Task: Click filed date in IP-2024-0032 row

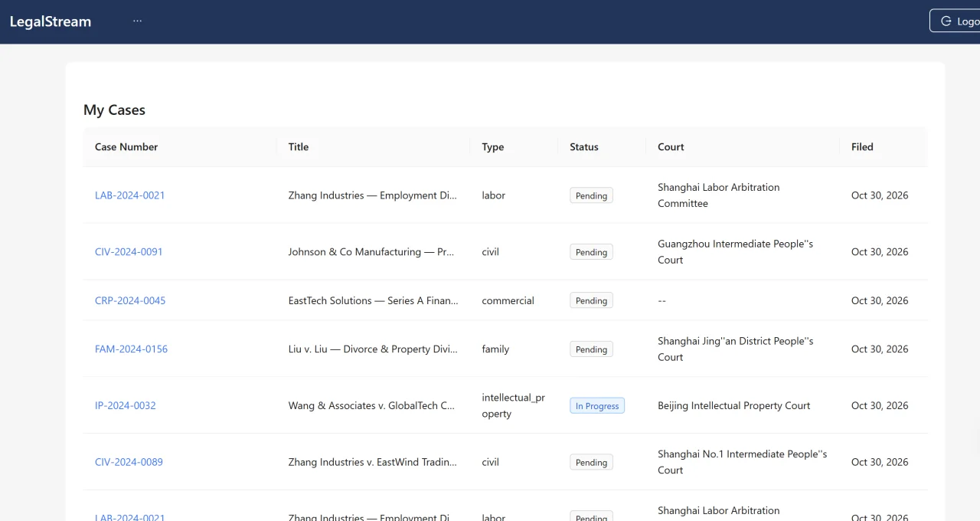Action: [880, 405]
